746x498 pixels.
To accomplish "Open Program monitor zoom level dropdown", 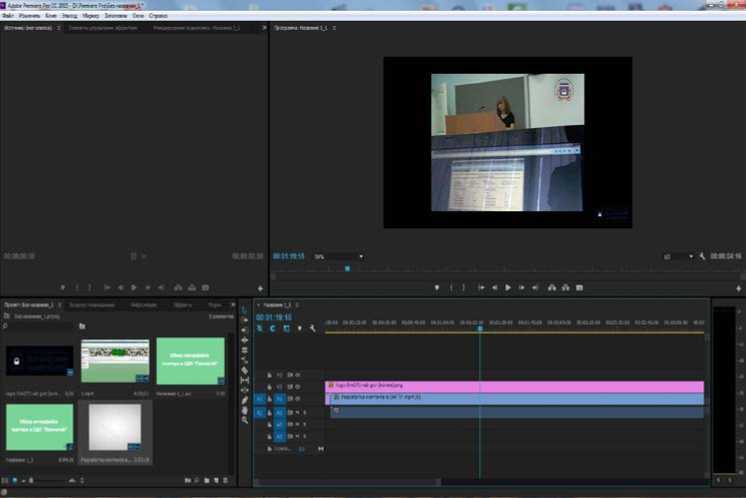I will coord(339,257).
